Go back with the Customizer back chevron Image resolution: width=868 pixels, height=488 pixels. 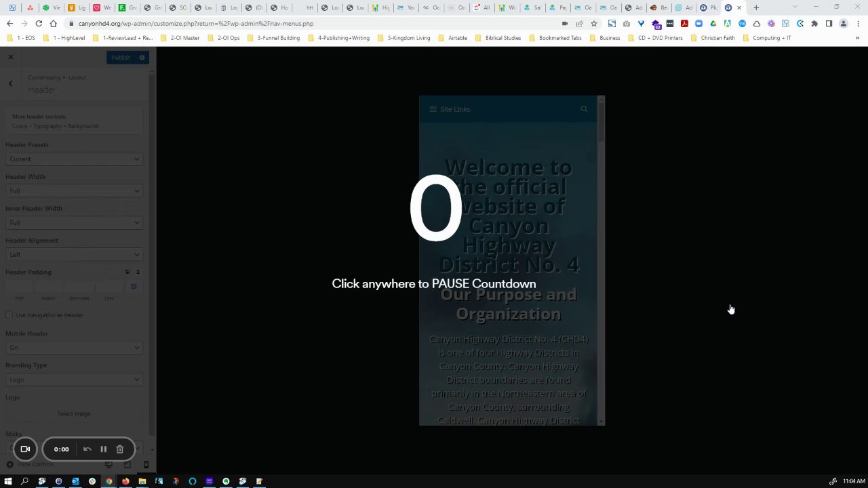tap(11, 83)
